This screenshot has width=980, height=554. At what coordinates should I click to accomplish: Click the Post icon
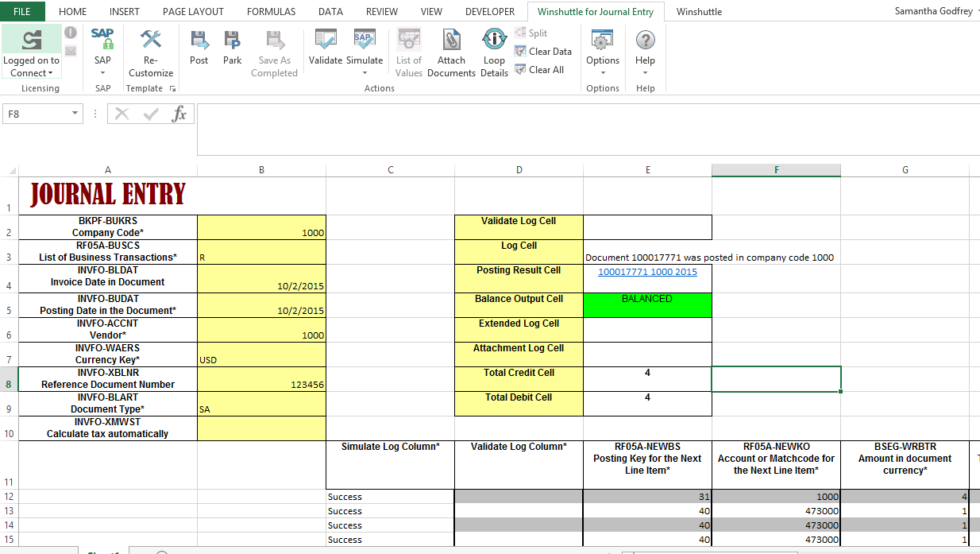(x=199, y=39)
